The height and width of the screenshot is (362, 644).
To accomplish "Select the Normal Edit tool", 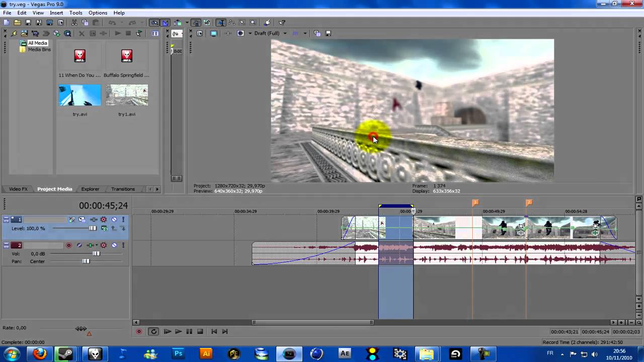I will [221, 23].
